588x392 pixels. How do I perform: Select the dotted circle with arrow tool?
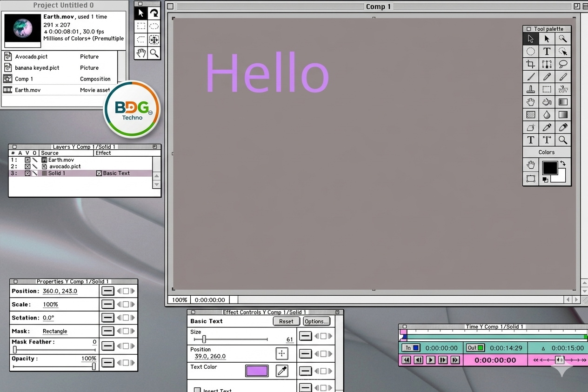(563, 52)
